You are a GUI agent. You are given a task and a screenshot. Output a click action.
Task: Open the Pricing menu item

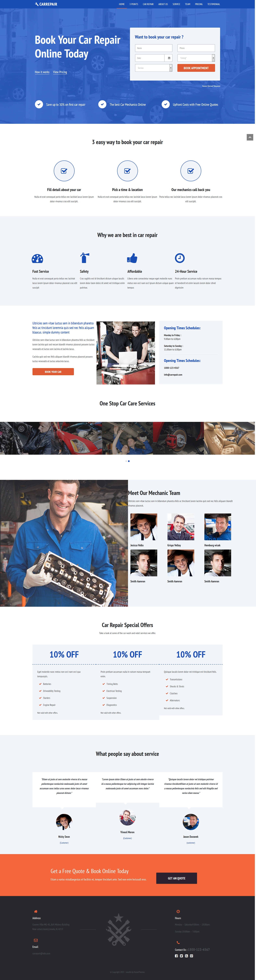coord(198,4)
